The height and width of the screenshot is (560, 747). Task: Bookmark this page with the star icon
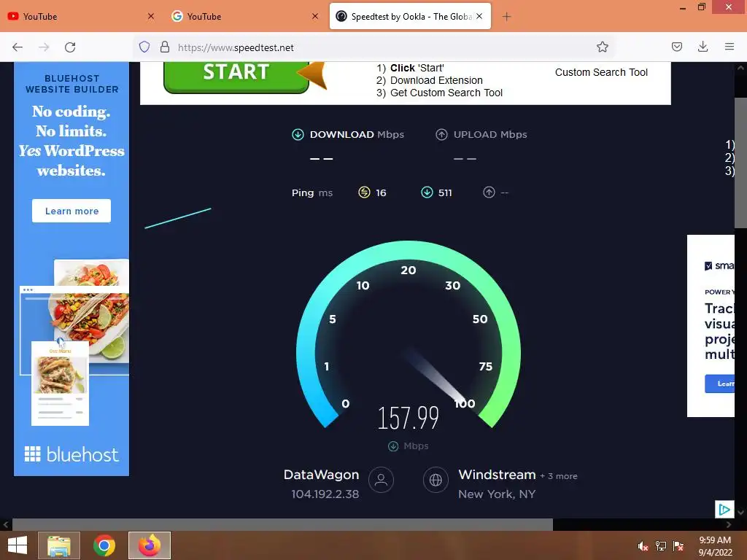602,47
